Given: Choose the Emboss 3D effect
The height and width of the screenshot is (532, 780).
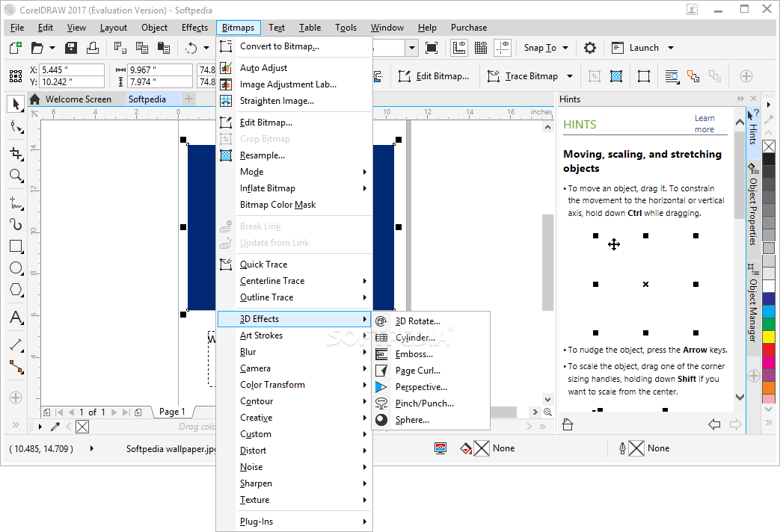Looking at the screenshot, I should 431,354.
